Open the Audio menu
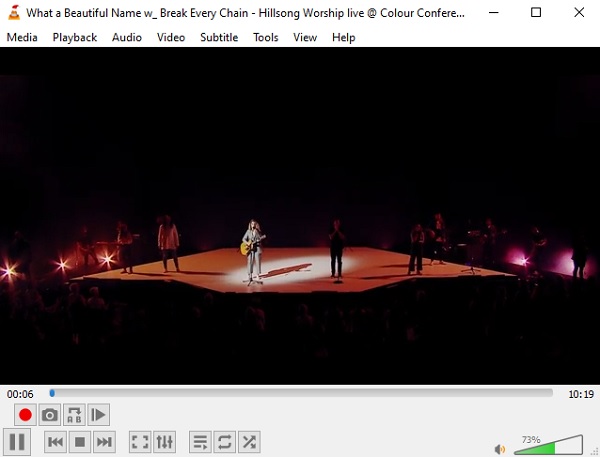 point(127,38)
